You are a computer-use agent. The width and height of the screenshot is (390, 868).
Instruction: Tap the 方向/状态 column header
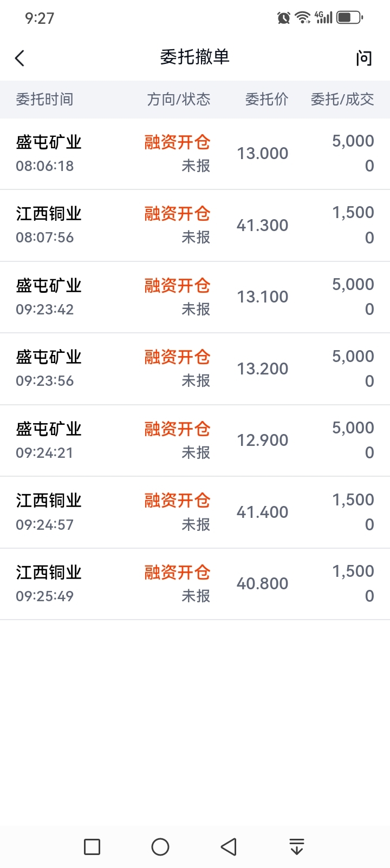click(179, 100)
